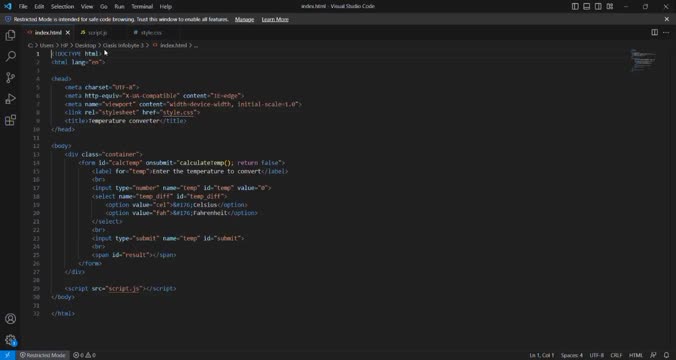The image size is (676, 360).
Task: Open the Run and Debug view
Action: point(10,99)
